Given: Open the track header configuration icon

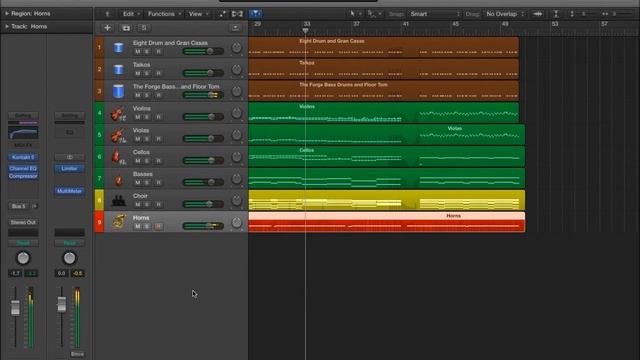Looking at the screenshot, I should pyautogui.click(x=235, y=28).
